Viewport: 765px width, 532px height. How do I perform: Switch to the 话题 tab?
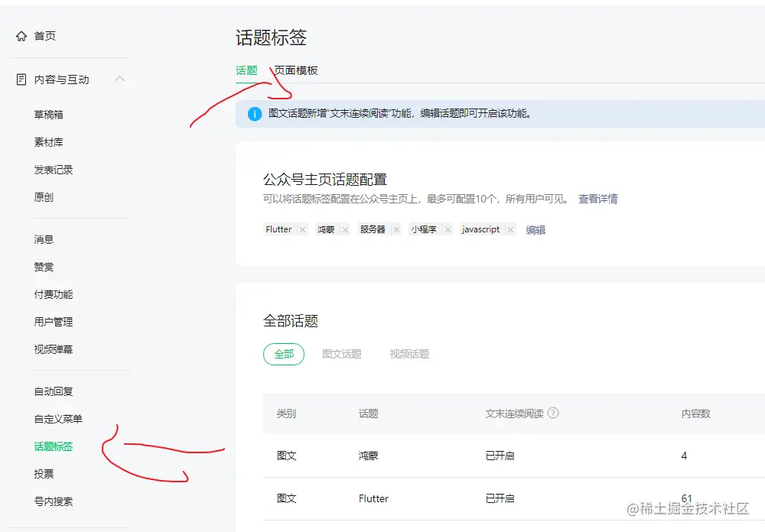246,71
